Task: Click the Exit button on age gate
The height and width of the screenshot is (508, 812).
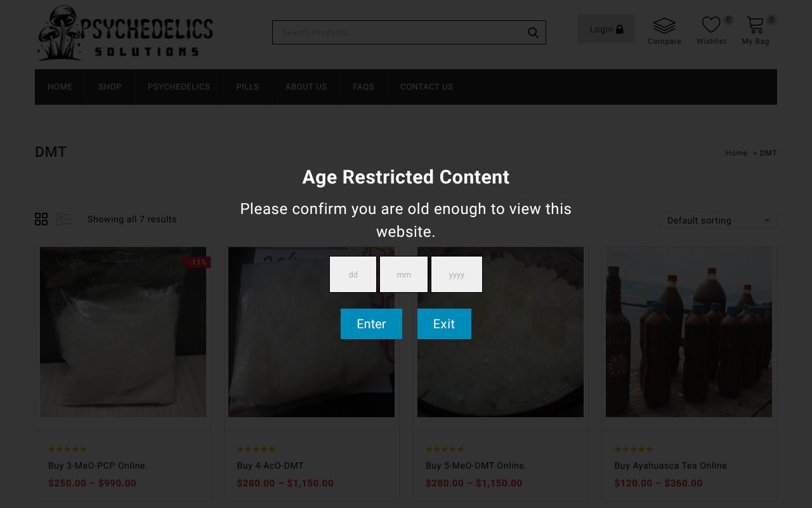Action: point(444,324)
